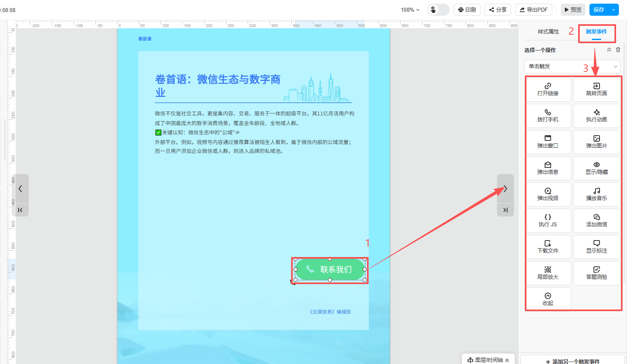Open the dropdown arrow beside 保存

(614, 10)
